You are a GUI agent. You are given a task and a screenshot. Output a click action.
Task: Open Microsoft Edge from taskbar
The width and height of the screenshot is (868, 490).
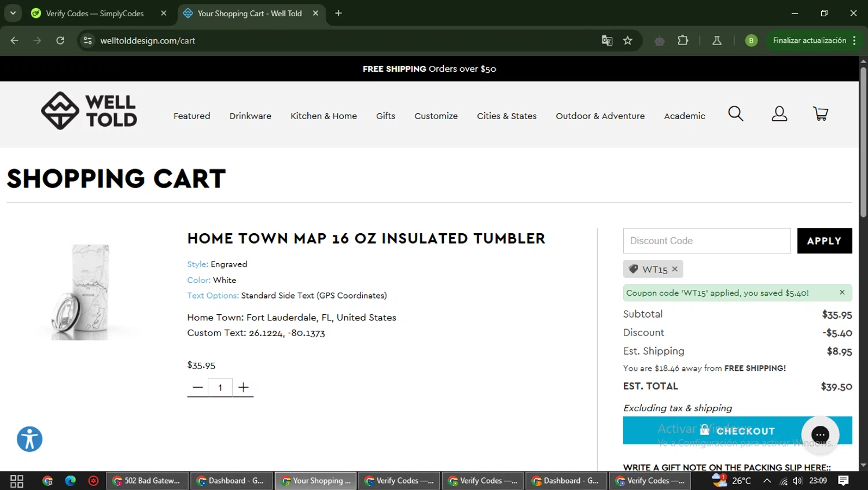(71, 481)
